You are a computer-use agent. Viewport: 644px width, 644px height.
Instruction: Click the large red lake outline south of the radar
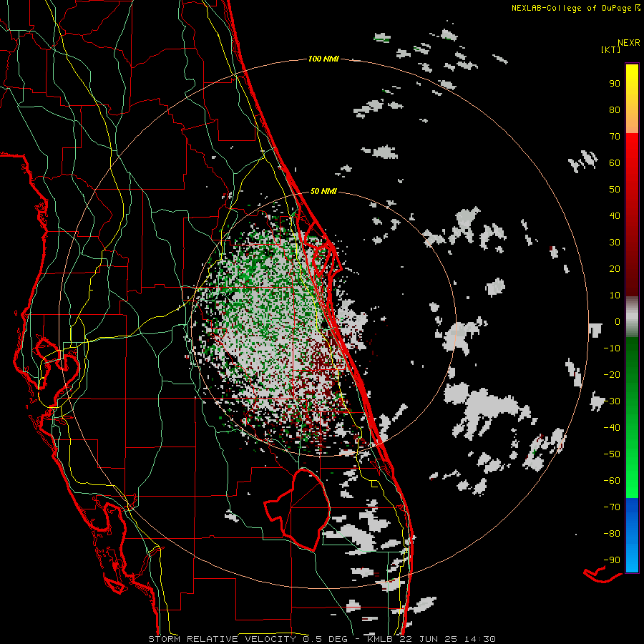[298, 509]
